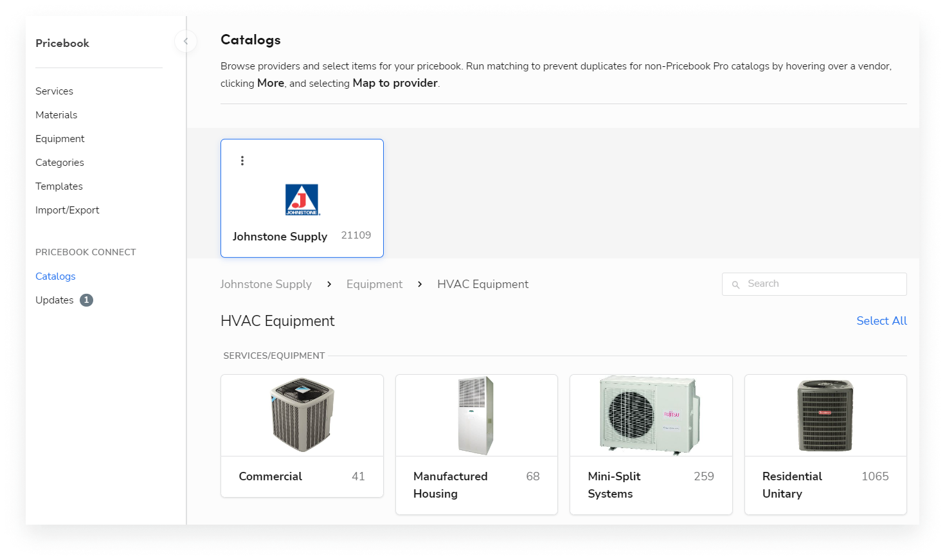945x560 pixels.
Task: Click the chevron after Johnstone Supply breadcrumb
Action: (x=329, y=284)
